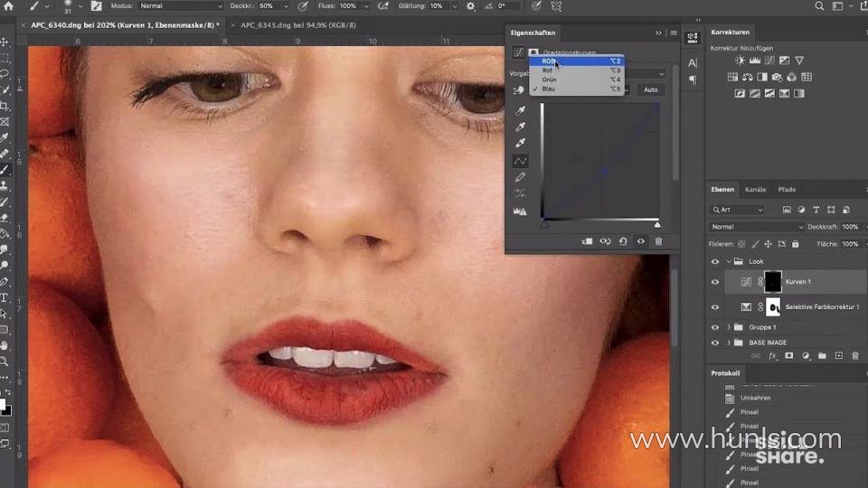Open the brush settings panel icon

pos(97,6)
